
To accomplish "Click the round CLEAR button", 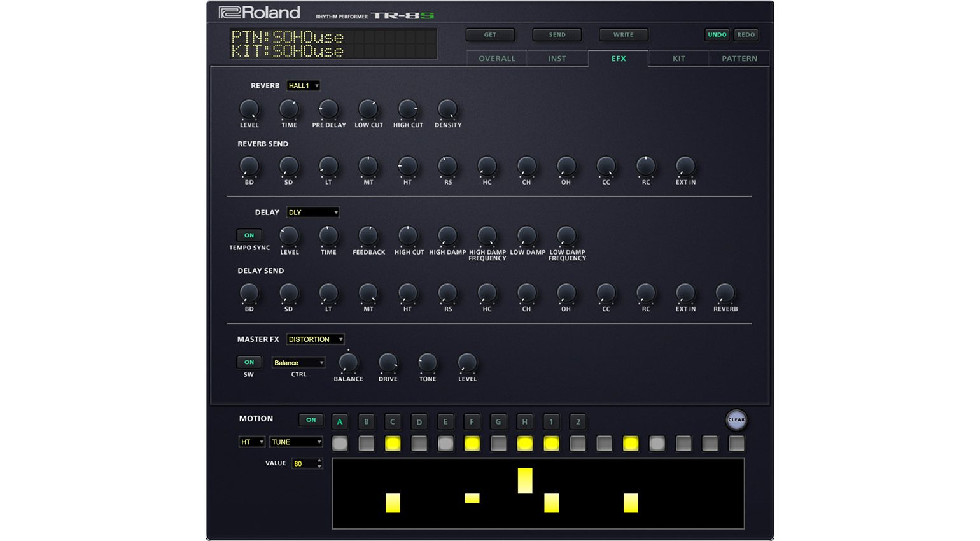I will click(736, 419).
